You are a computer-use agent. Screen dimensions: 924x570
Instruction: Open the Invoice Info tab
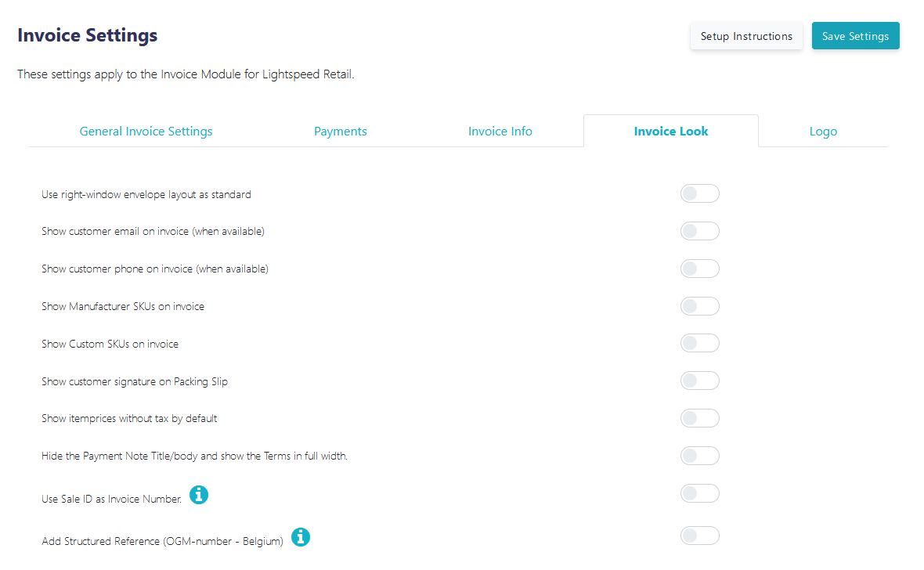tap(500, 132)
